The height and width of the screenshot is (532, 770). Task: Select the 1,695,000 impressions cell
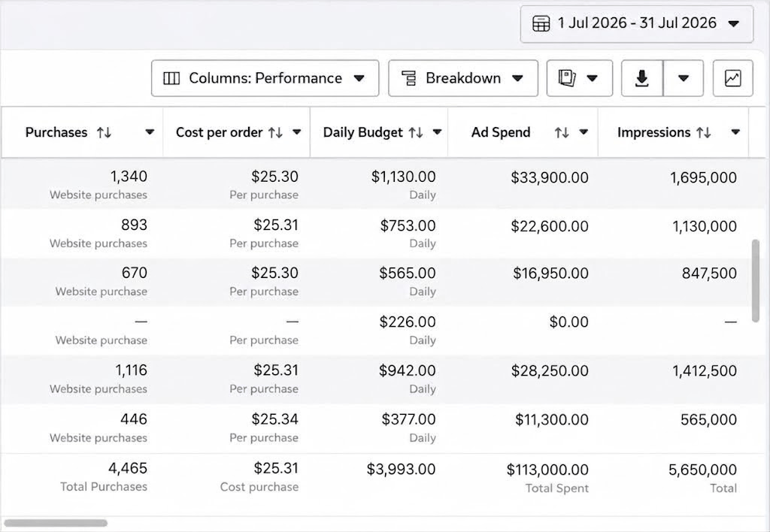pos(703,177)
